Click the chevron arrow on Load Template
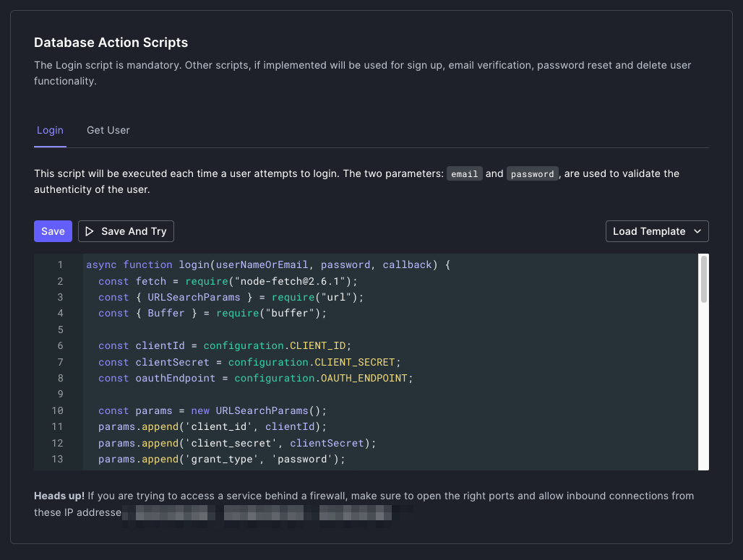743x560 pixels. [x=697, y=231]
